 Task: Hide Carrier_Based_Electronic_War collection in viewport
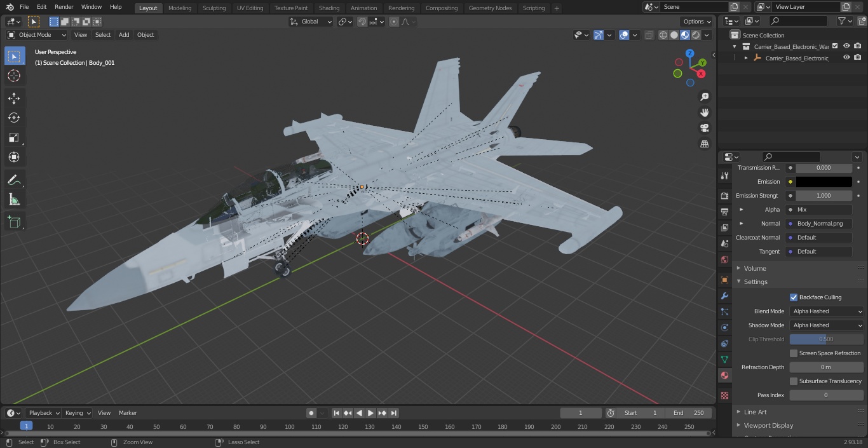[846, 46]
